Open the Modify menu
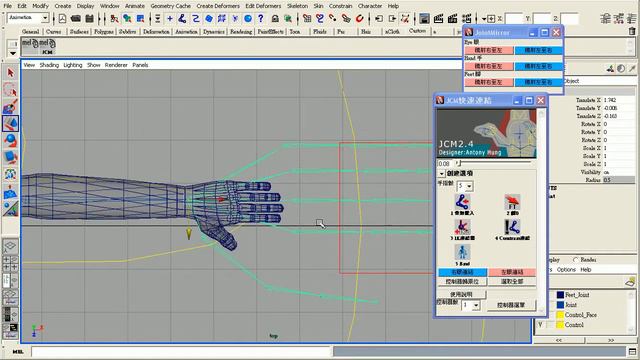 tap(40, 6)
